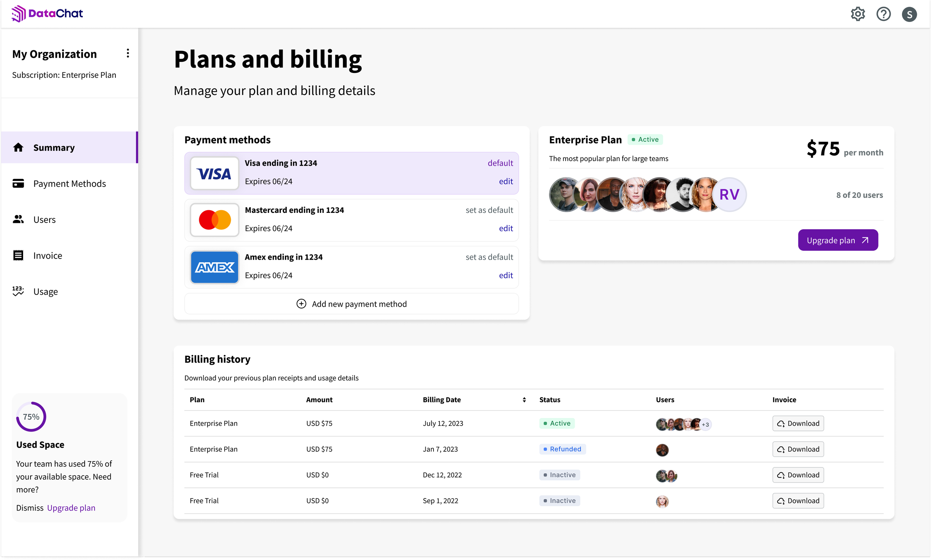This screenshot has width=931, height=560.
Task: Click the help question mark icon
Action: (x=883, y=14)
